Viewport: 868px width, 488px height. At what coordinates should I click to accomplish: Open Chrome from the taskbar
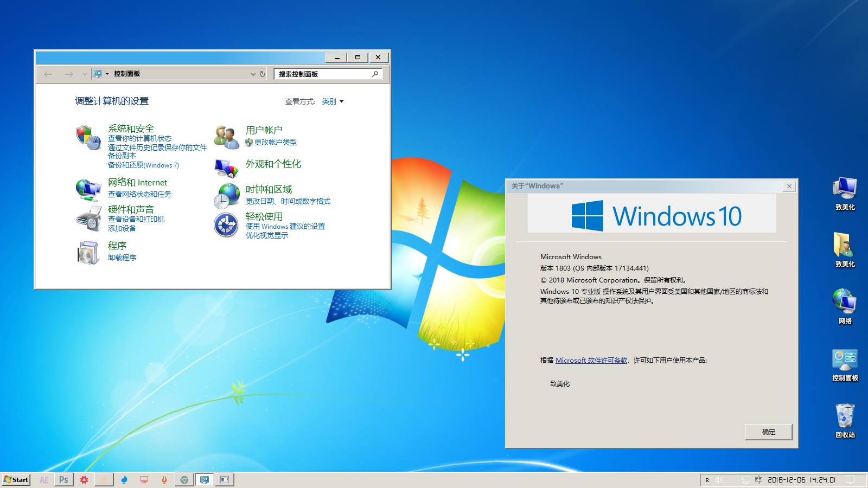tap(184, 480)
